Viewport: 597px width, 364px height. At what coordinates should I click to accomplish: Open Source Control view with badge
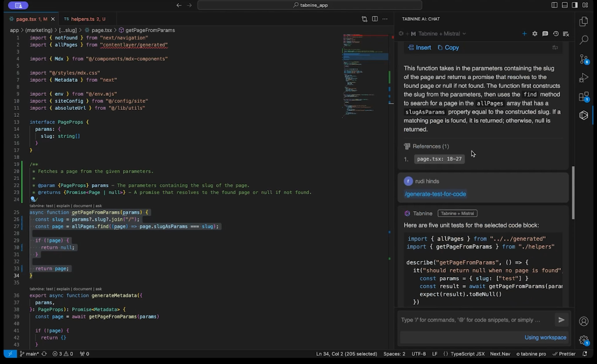pyautogui.click(x=584, y=59)
